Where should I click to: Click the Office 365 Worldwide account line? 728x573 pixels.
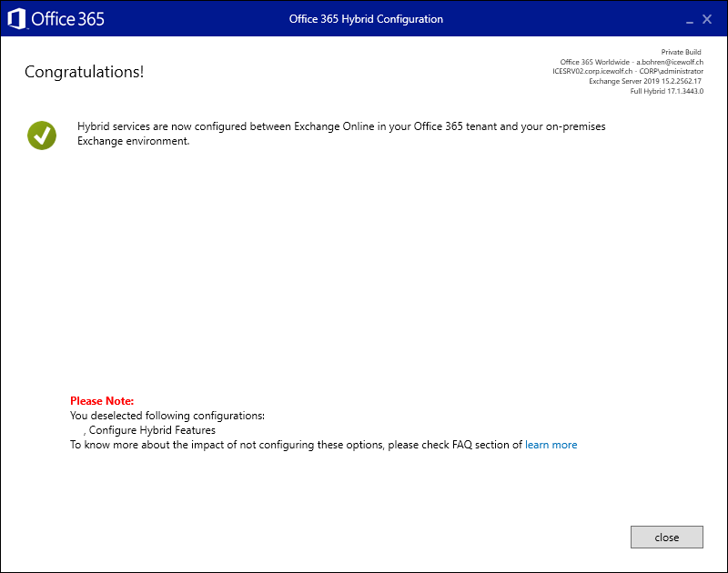pyautogui.click(x=632, y=62)
